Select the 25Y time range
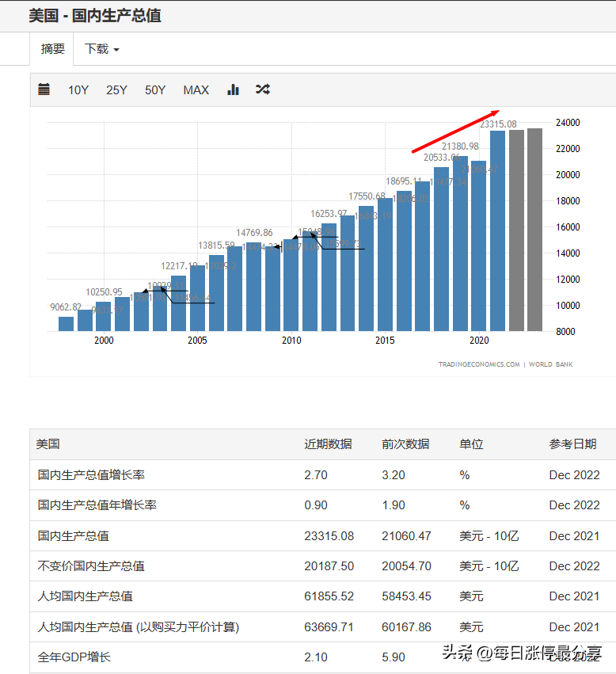 [116, 89]
